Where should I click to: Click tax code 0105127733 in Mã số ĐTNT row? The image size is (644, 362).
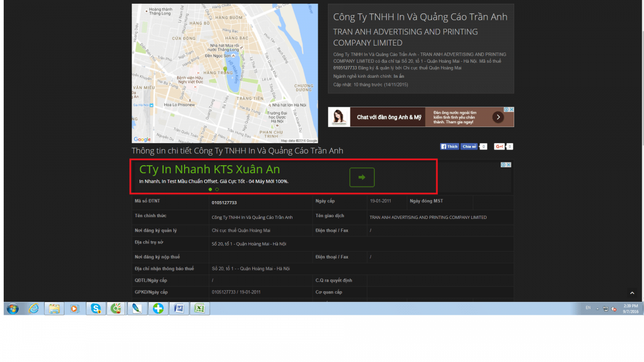(224, 203)
